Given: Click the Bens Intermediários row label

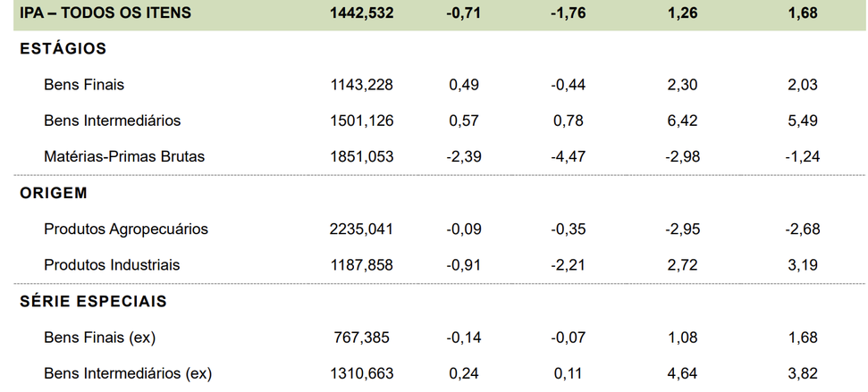Looking at the screenshot, I should click(113, 121).
